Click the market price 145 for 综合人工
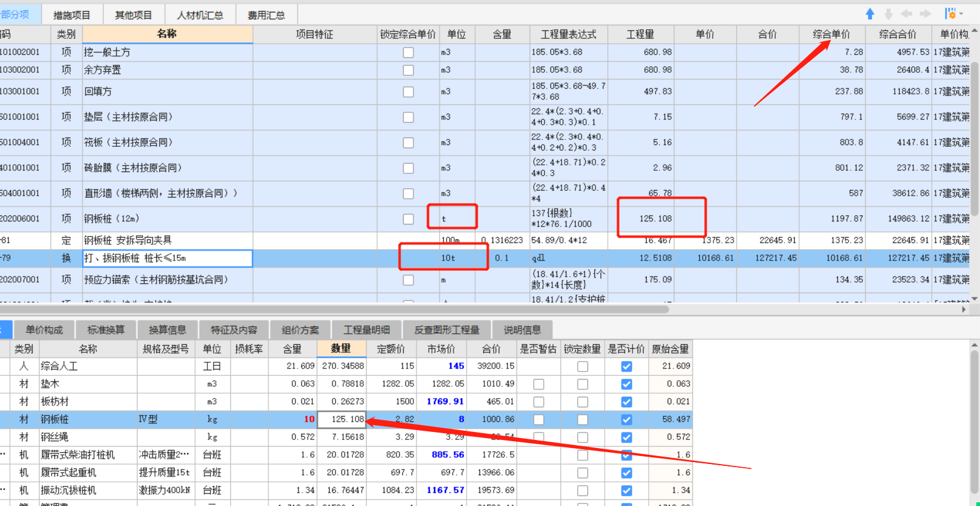 point(441,367)
